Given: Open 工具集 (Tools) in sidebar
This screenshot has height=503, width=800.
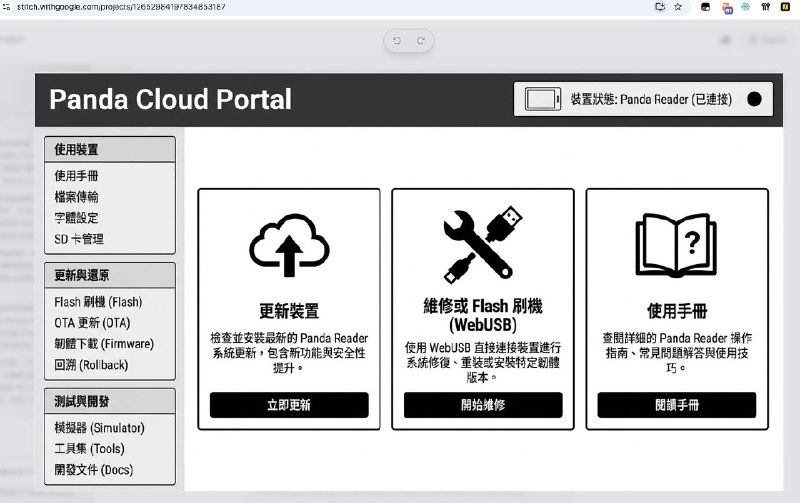Looking at the screenshot, I should (89, 449).
